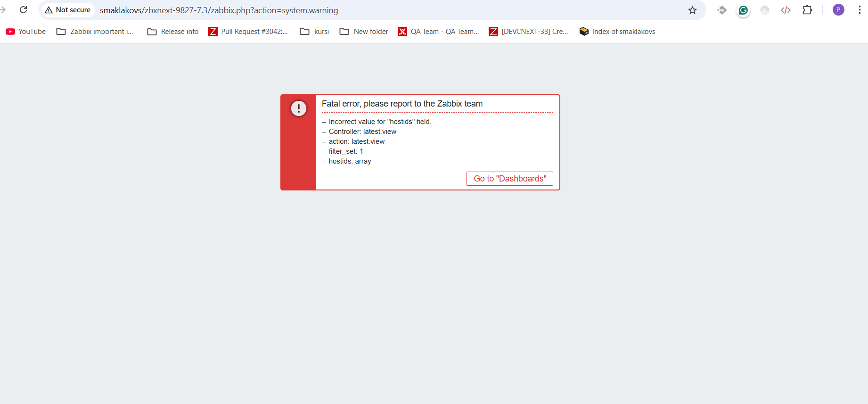Open the "QA Team" bookmark
The height and width of the screenshot is (404, 868).
click(439, 32)
